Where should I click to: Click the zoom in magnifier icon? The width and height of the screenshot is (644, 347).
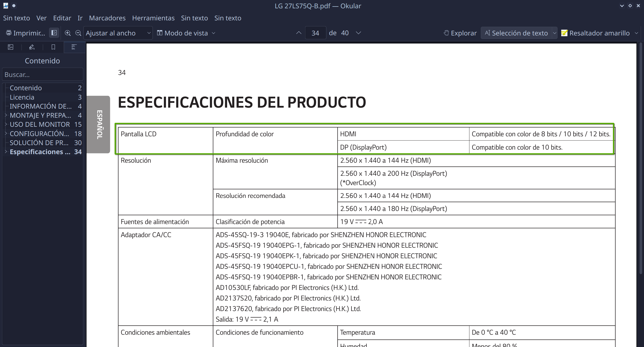coord(67,33)
